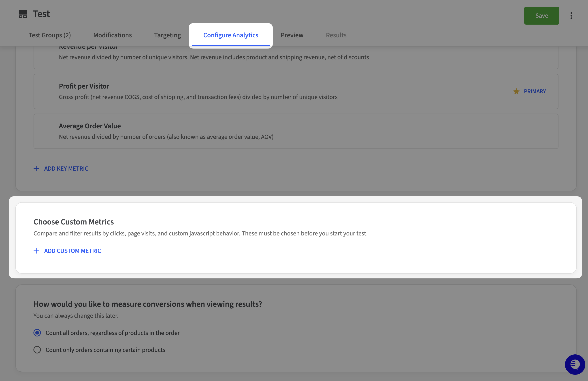This screenshot has width=588, height=381.
Task: Open the Modifications tab
Action: [112, 35]
